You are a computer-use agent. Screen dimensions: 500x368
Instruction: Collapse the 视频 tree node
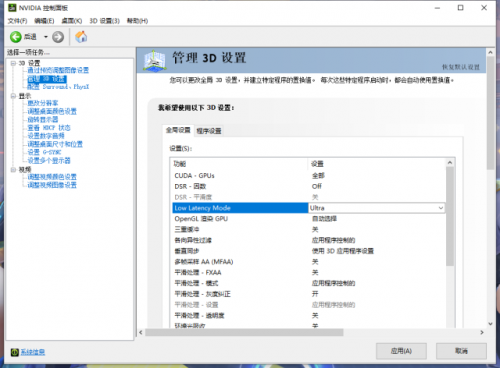[x=13, y=170]
